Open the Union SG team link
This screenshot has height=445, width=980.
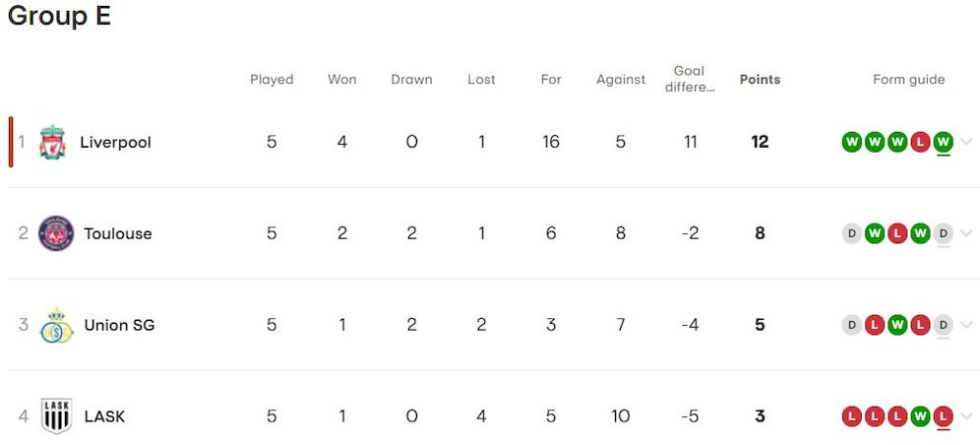point(119,325)
